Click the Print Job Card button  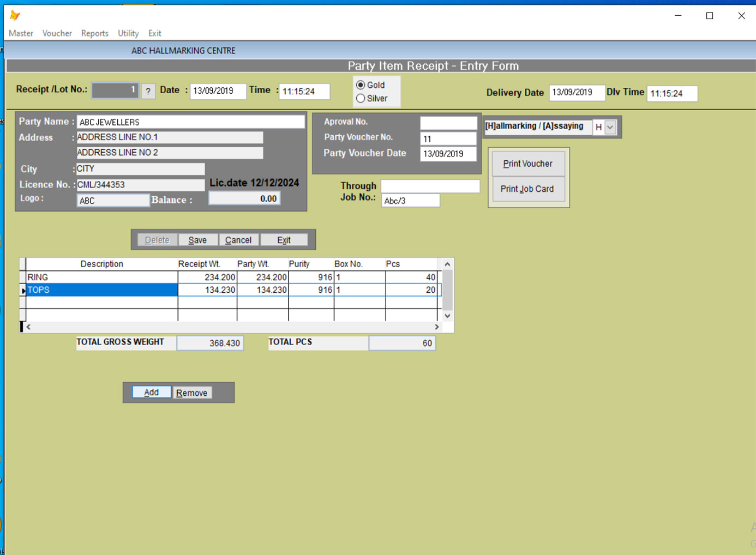point(527,189)
